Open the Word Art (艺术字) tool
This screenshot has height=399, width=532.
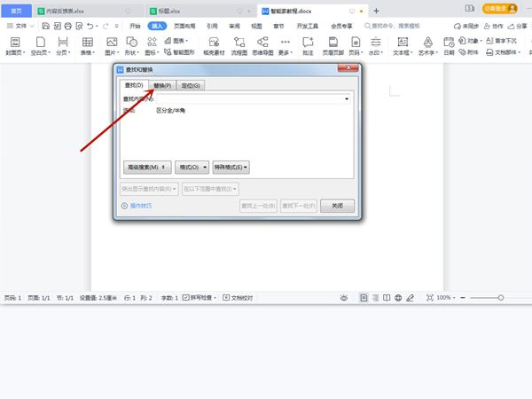[428, 46]
